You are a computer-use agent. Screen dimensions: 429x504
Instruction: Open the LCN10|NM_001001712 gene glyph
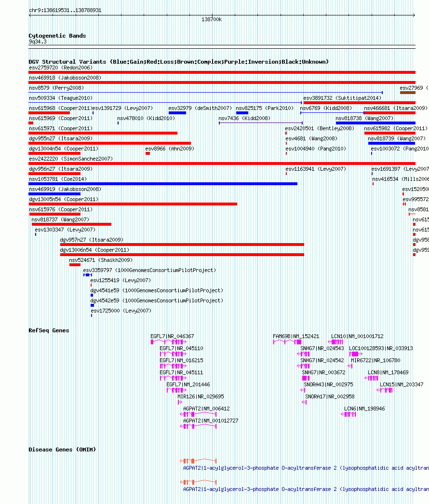pos(335,342)
